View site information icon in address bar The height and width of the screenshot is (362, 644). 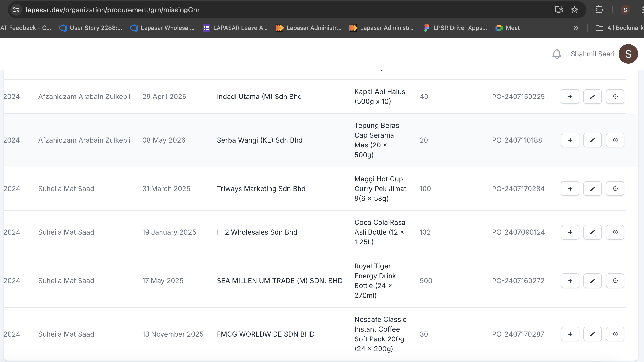[16, 10]
